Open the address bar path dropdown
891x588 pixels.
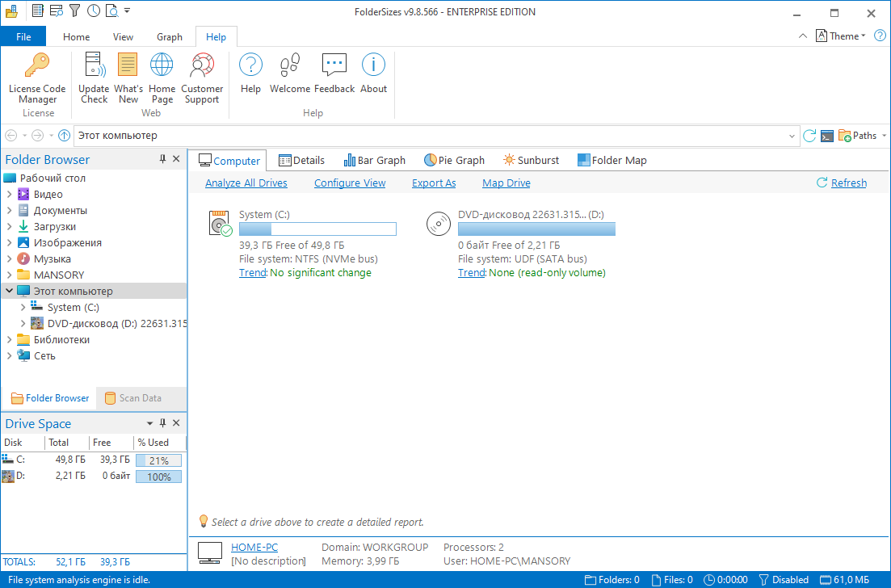click(x=792, y=136)
